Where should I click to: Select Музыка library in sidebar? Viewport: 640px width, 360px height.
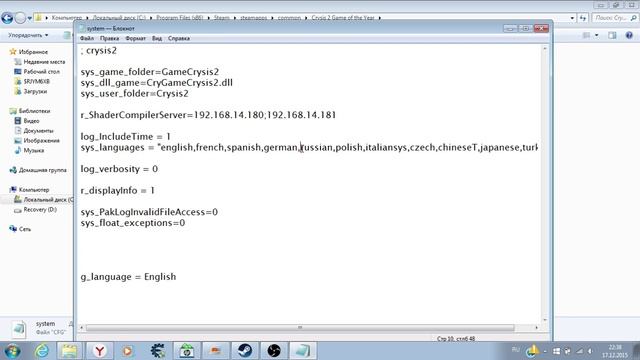tap(33, 150)
